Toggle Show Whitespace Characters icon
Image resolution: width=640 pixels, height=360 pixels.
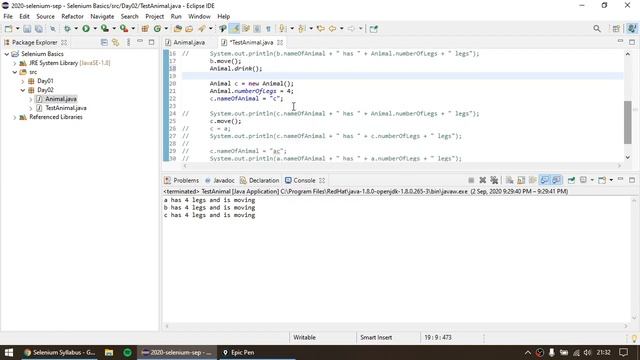pos(268,29)
